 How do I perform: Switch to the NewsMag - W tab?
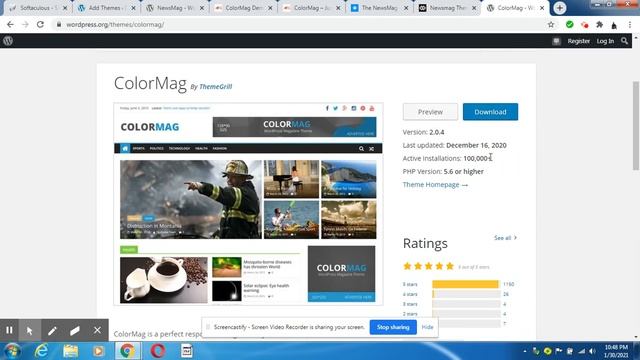click(x=174, y=8)
